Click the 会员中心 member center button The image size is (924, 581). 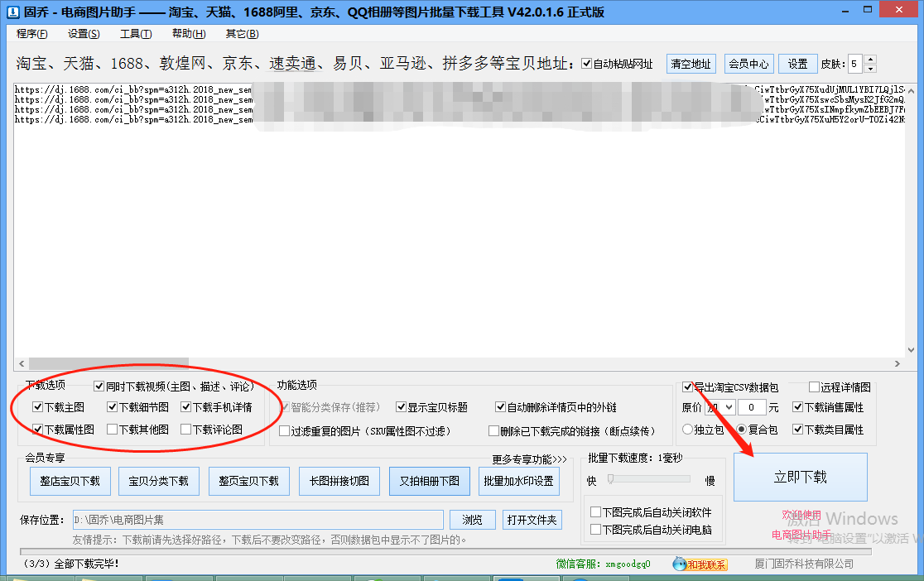click(748, 63)
